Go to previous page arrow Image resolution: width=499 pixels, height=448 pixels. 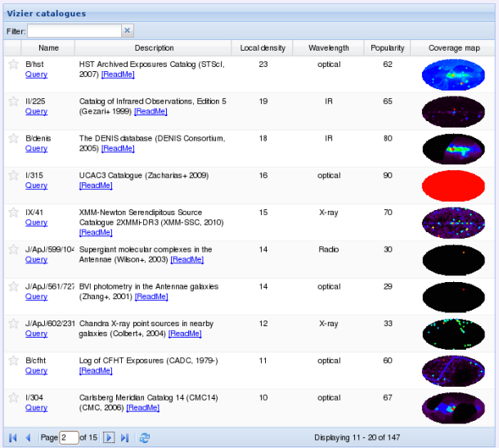tap(29, 438)
